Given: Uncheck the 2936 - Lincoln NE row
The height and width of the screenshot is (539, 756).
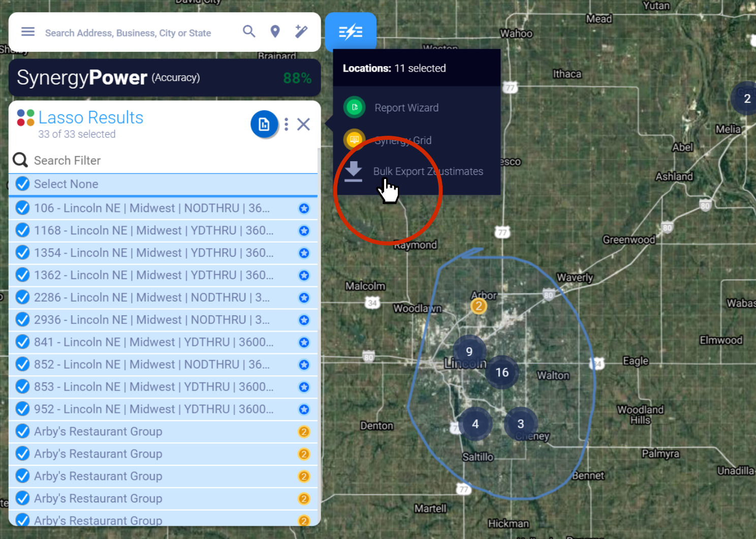Looking at the screenshot, I should pyautogui.click(x=22, y=320).
